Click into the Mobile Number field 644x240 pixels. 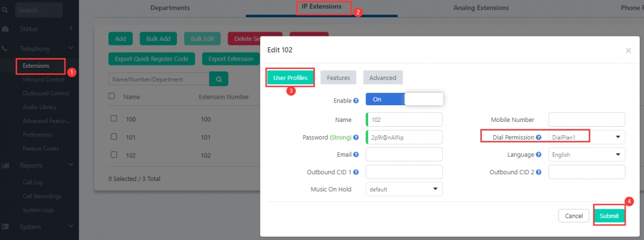tap(587, 119)
